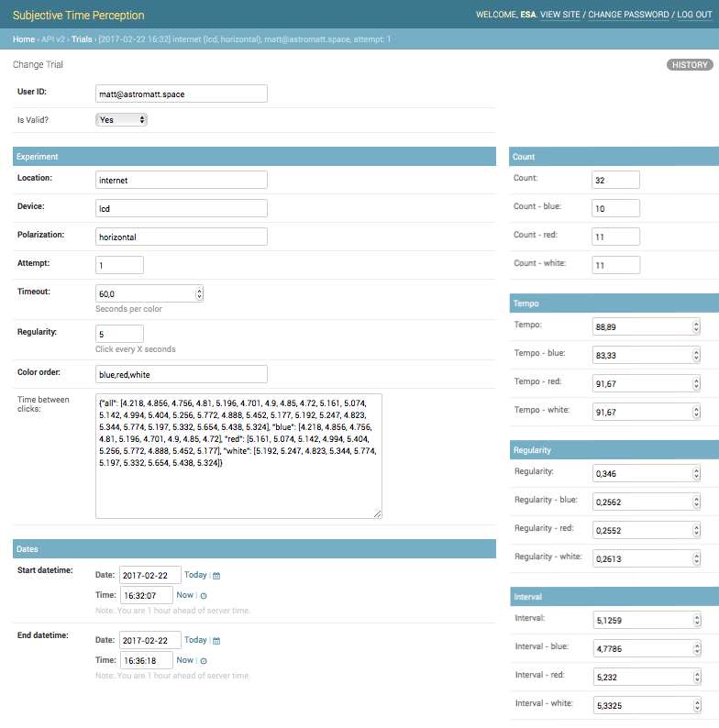Click stepper on Tempo - blue field
Image resolution: width=719 pixels, height=728 pixels.
695,355
